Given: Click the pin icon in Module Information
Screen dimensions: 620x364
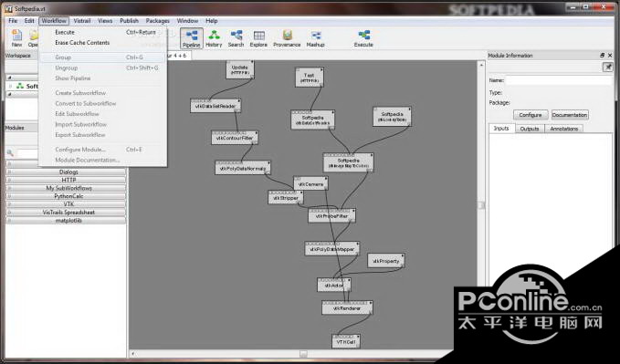Looking at the screenshot, I should [x=607, y=67].
